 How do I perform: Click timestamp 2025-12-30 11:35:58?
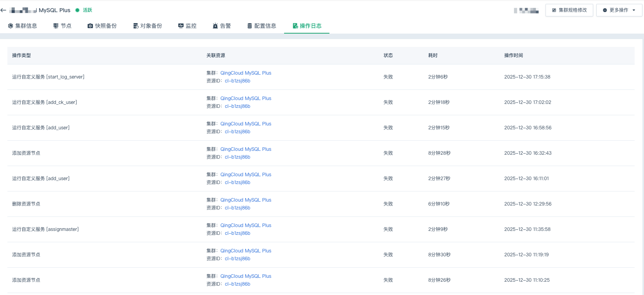point(527,229)
